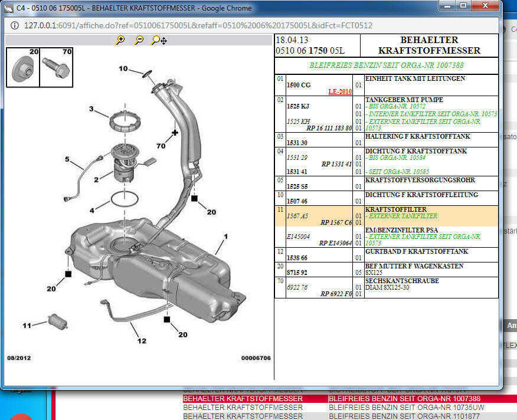Screen dimensions: 517x420
Task: Select the part 20 nut thumbnail
Action: [23, 68]
